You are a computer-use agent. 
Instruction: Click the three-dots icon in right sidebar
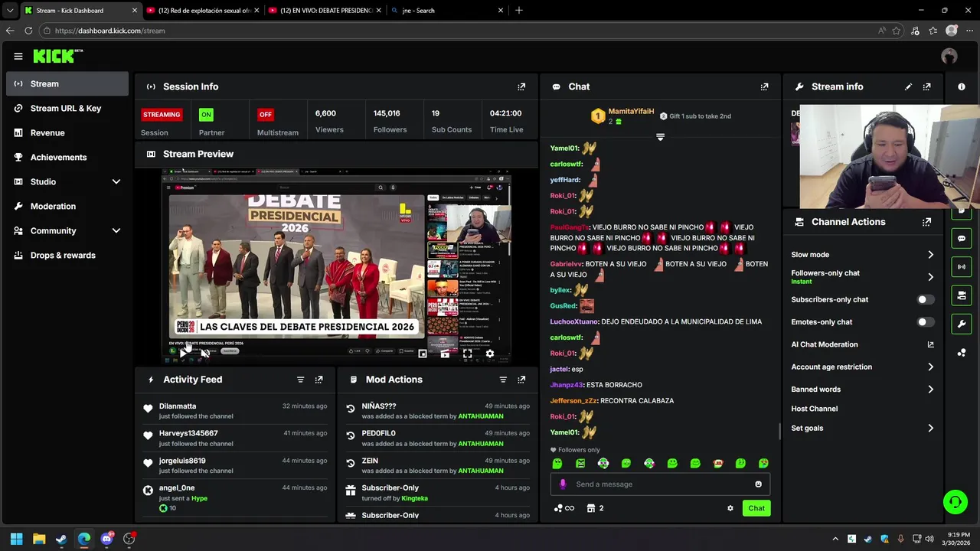[x=962, y=352]
